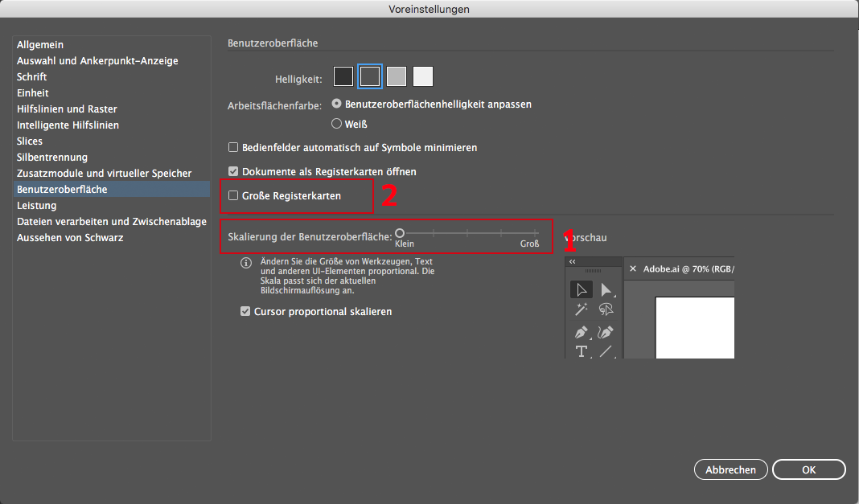Collapse the preview toolbar double-arrow
Viewport: 859px width, 504px height.
pyautogui.click(x=573, y=261)
